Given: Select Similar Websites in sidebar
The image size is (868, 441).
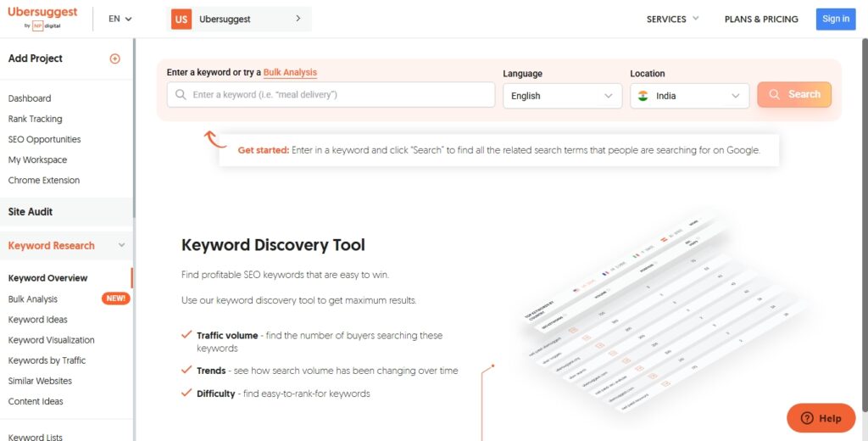Looking at the screenshot, I should click(40, 381).
